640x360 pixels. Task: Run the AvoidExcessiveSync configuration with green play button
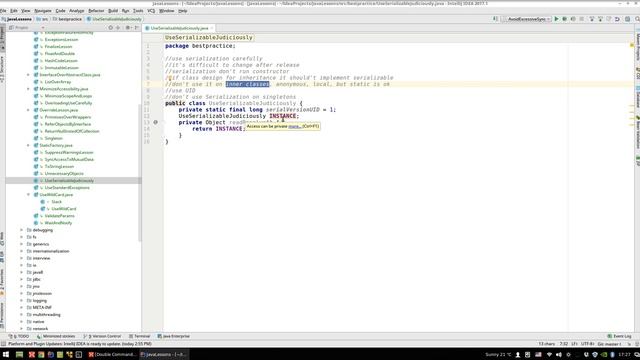pos(556,19)
